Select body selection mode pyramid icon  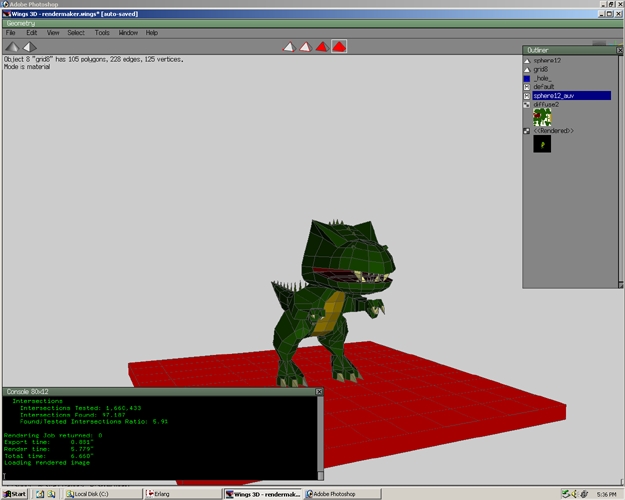(339, 47)
